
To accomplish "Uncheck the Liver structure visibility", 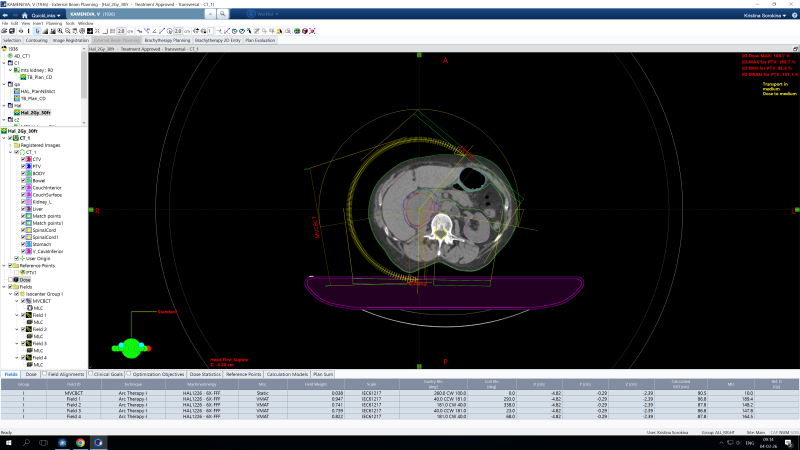I will [x=23, y=208].
